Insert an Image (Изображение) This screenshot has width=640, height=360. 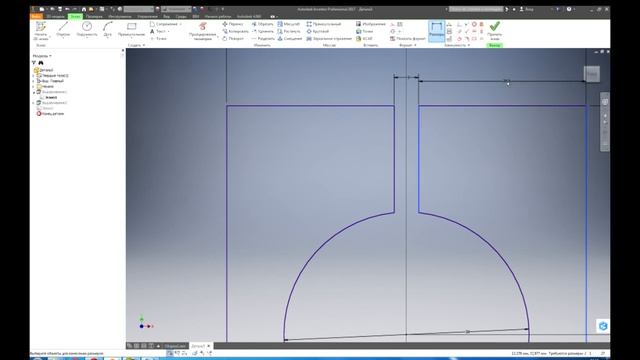pyautogui.click(x=370, y=24)
